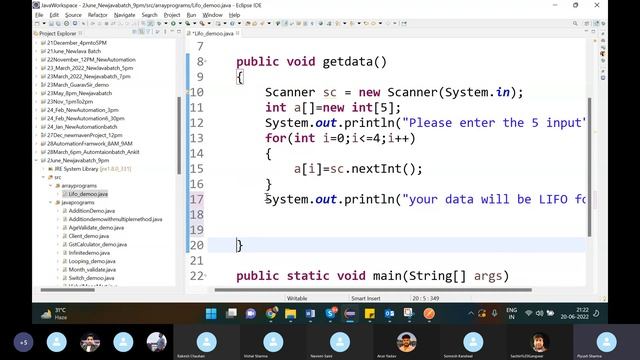Select Switch_demoo.java in the tree

91,278
